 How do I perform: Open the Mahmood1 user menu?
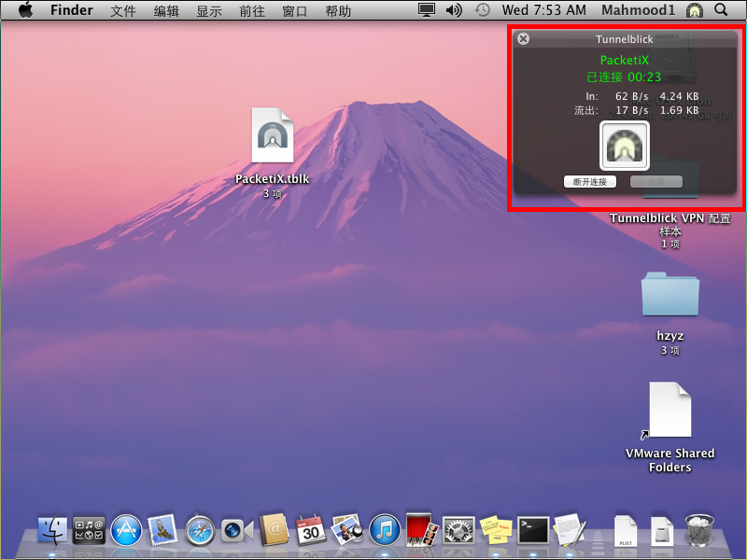pos(639,10)
